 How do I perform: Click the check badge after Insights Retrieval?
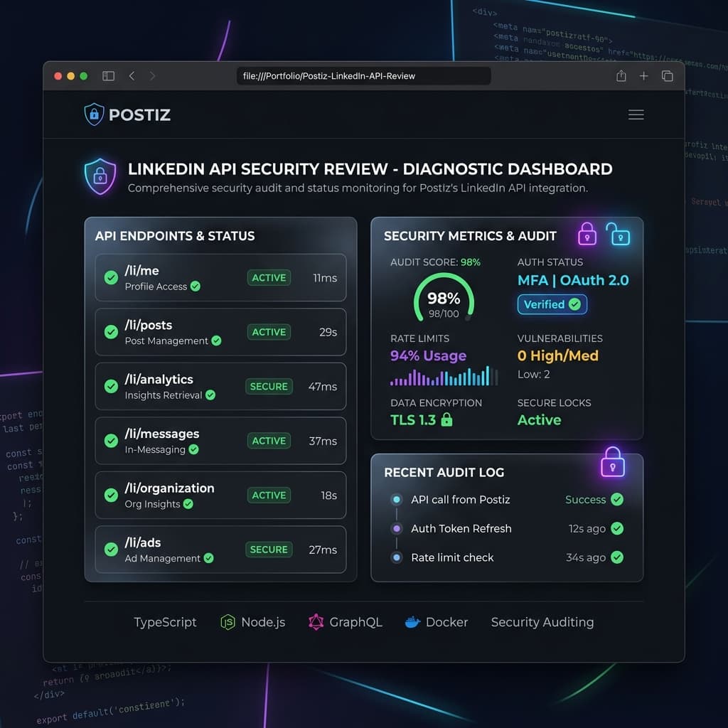210,395
